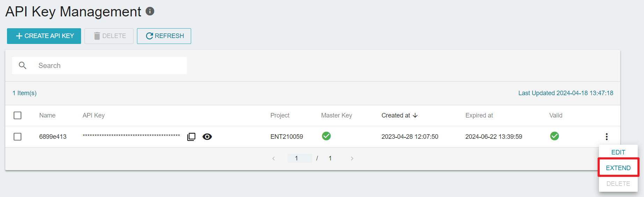Click the Valid green checkmark icon
Screen dimensions: 644x197
point(555,136)
